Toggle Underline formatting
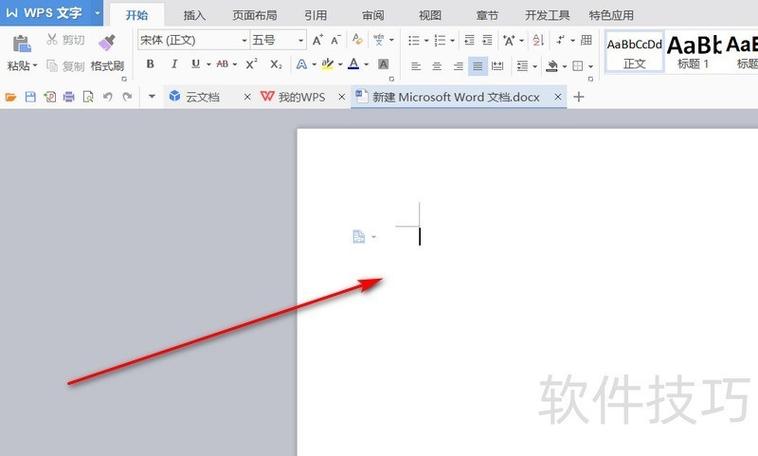Image resolution: width=758 pixels, height=456 pixels. 196,64
